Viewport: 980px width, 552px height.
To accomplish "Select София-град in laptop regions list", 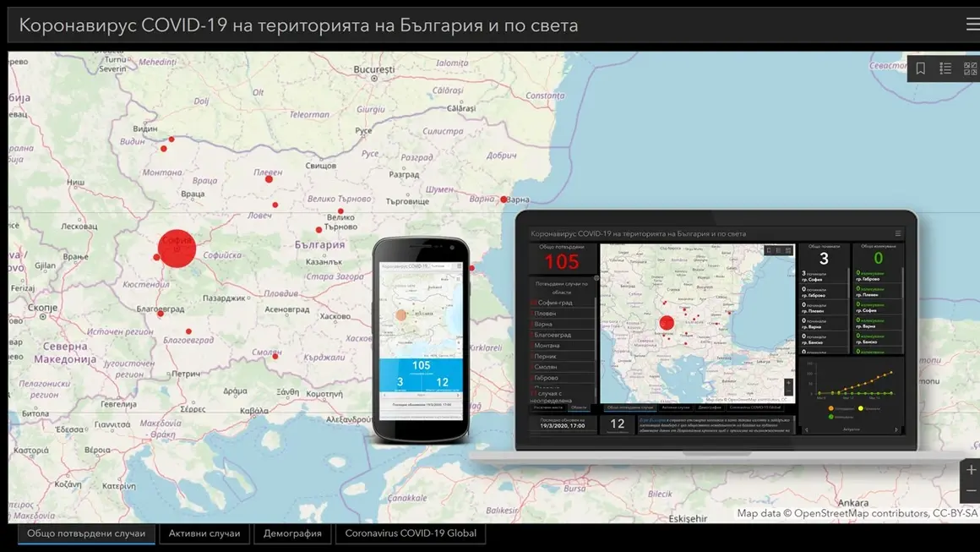I will [x=562, y=303].
